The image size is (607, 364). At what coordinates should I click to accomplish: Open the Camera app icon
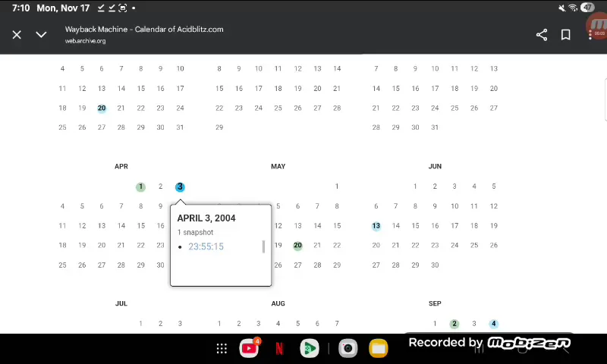coord(348,349)
